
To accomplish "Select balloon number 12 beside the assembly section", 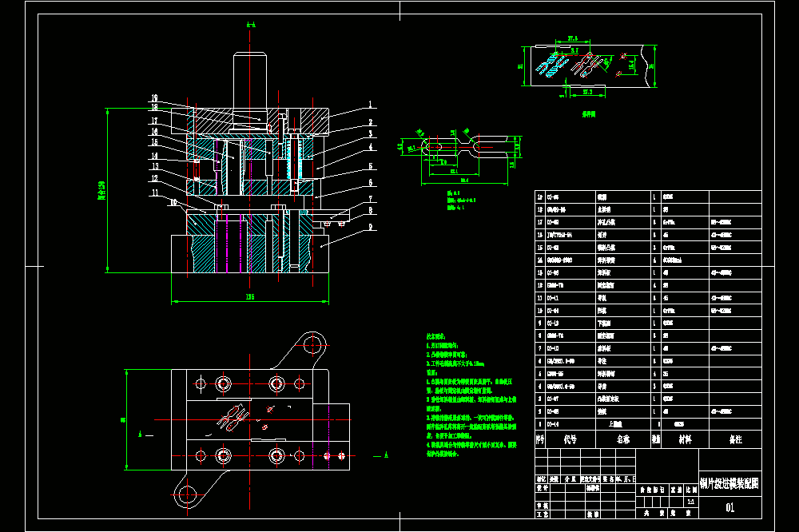I will [x=154, y=178].
